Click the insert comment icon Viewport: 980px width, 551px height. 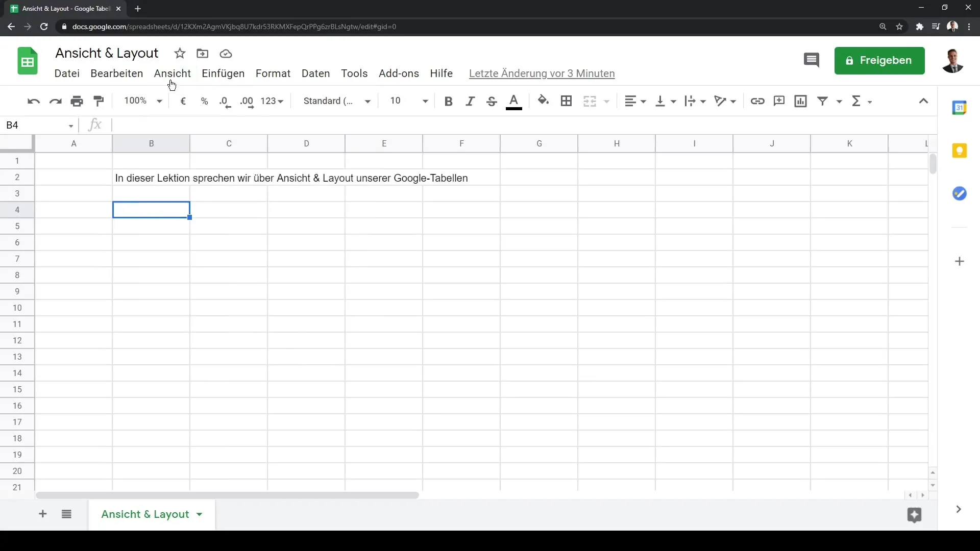click(x=779, y=101)
